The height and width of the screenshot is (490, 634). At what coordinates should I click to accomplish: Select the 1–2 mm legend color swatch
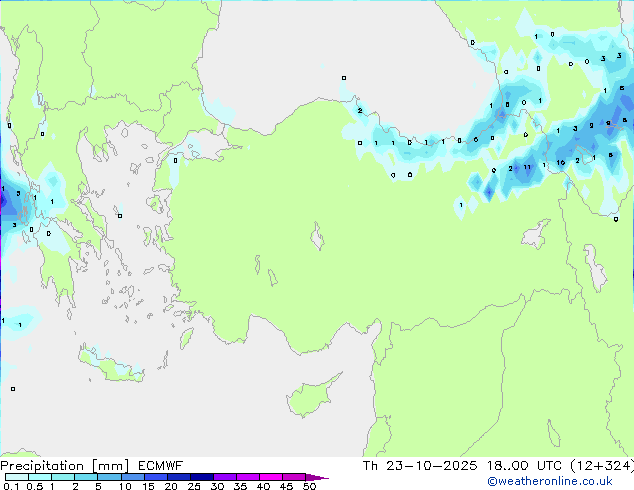tap(63, 477)
